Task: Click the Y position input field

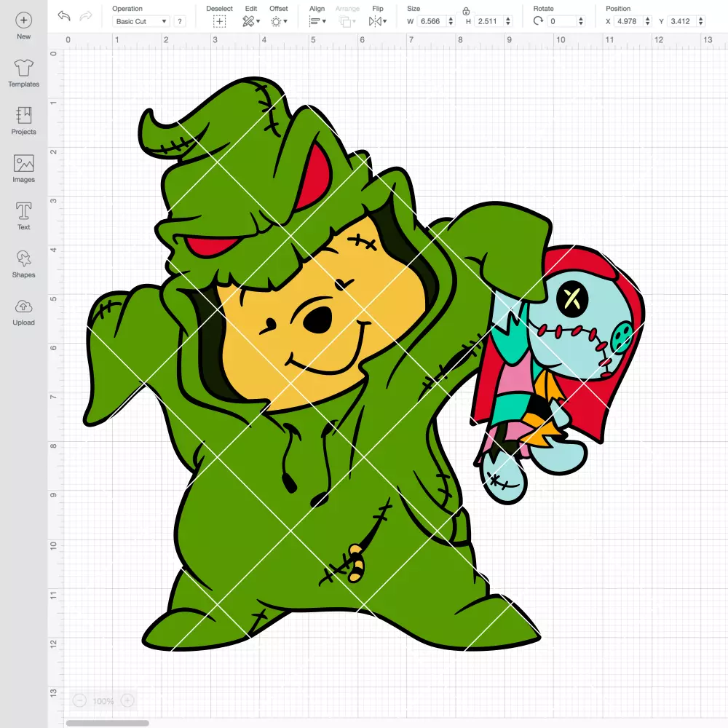Action: pos(682,21)
